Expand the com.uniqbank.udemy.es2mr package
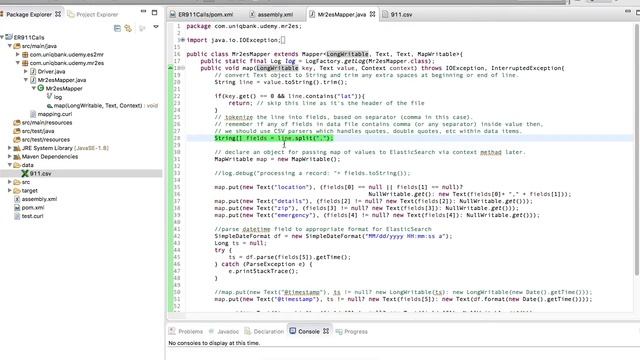Viewport: 640px width, 360px height. [x=18, y=54]
